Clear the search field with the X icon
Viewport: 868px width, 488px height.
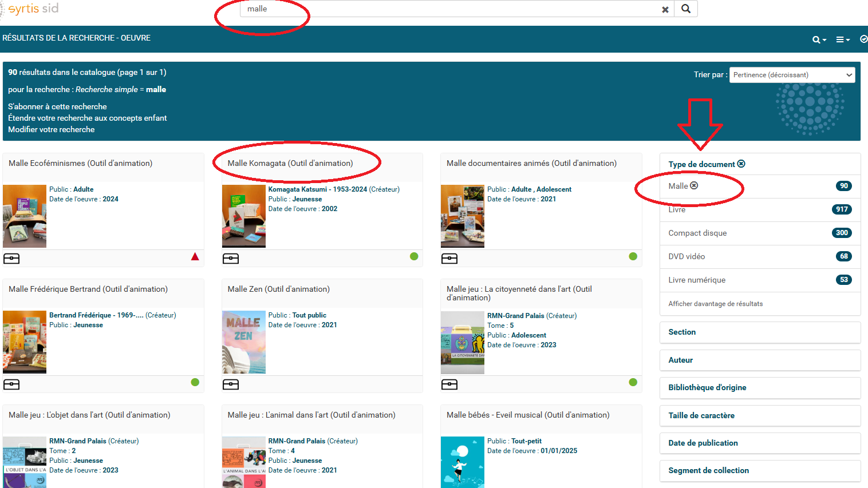tap(665, 10)
